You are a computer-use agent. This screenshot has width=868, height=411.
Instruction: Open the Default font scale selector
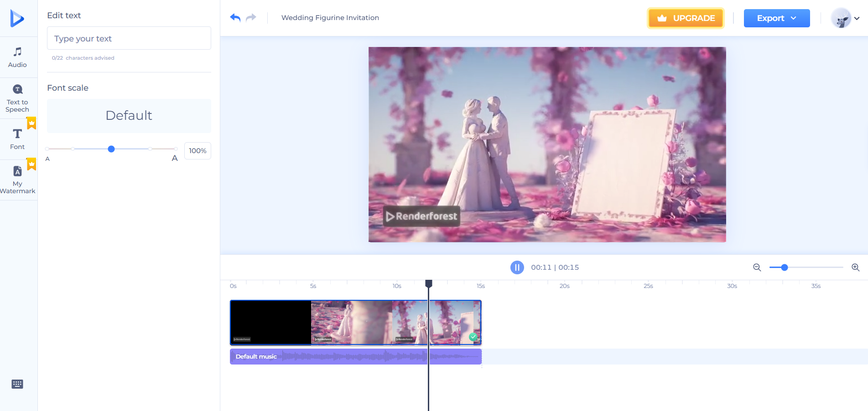point(129,116)
